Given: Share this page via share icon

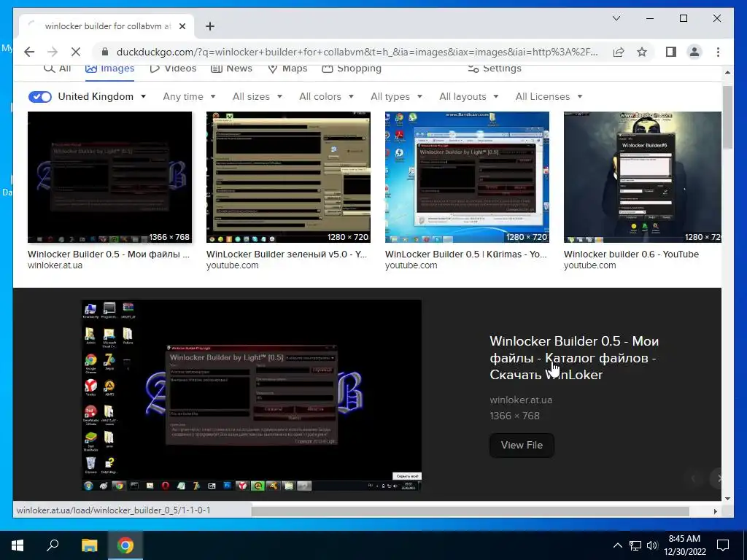Looking at the screenshot, I should pos(619,52).
